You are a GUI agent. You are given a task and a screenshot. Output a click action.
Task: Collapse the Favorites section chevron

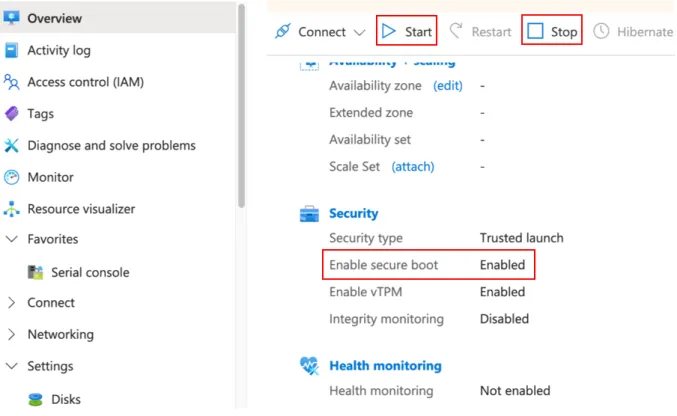(12, 239)
